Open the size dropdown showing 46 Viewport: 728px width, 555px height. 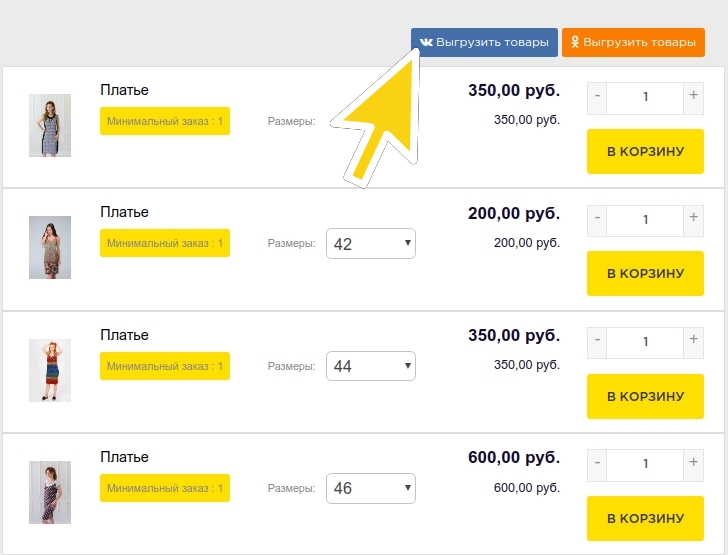(370, 488)
